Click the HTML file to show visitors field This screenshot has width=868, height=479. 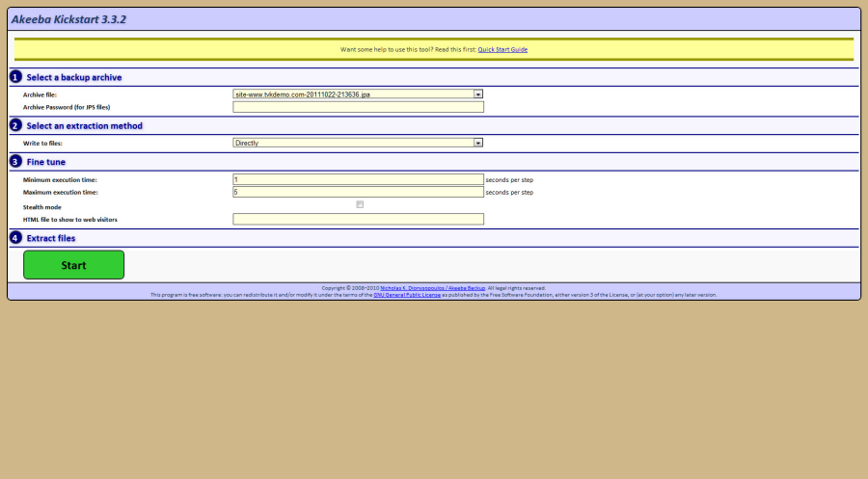(358, 219)
